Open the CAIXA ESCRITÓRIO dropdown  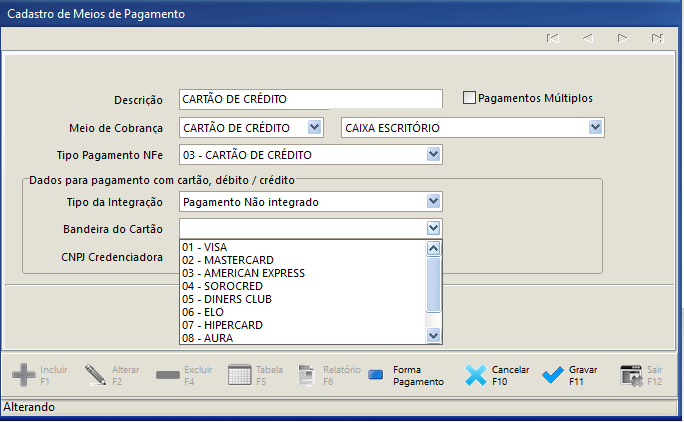tap(595, 127)
